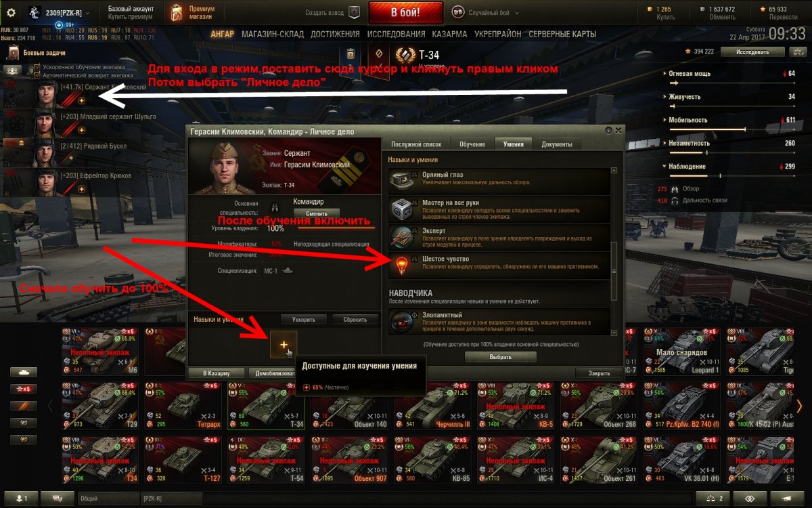Open the settings gear icon
This screenshot has height=508, width=812.
[x=11, y=12]
